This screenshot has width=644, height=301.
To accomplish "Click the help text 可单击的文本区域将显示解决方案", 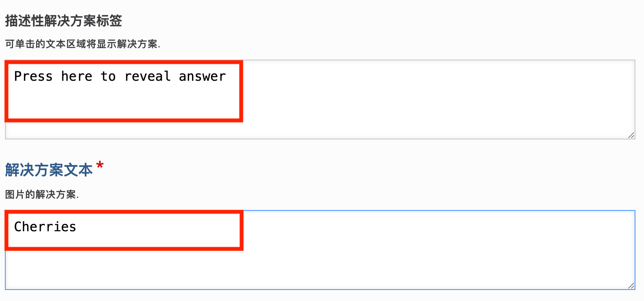I will pos(82,44).
